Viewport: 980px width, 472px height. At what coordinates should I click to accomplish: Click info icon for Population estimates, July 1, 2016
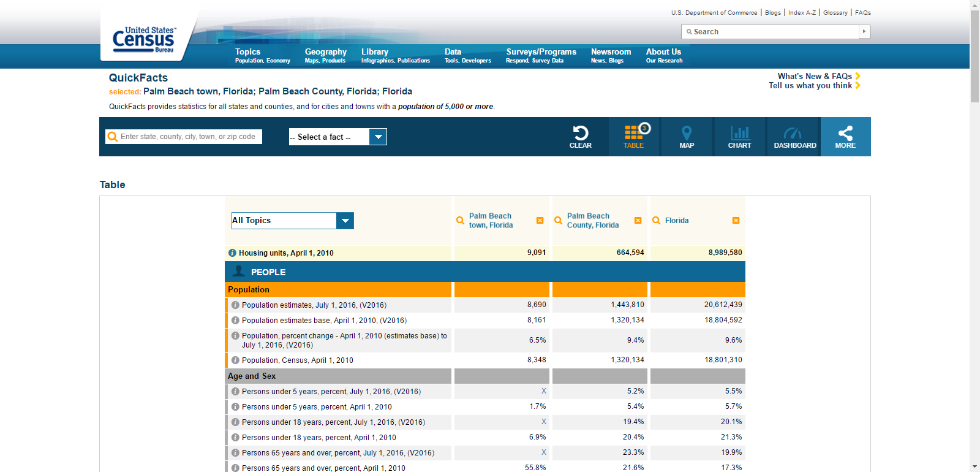tap(235, 305)
